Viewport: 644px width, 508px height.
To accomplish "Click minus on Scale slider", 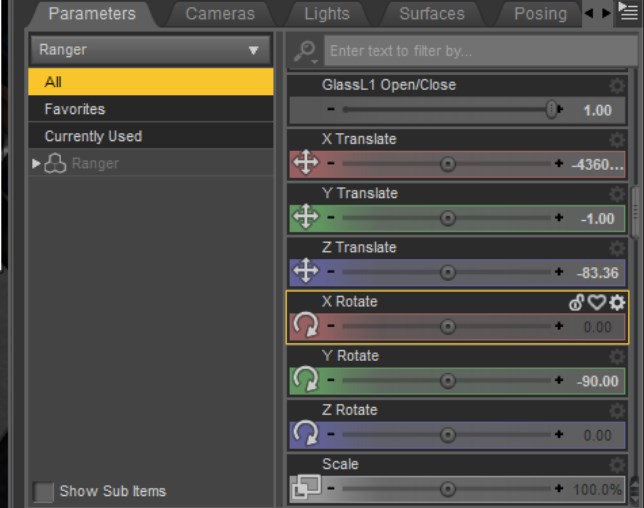I will coord(331,488).
